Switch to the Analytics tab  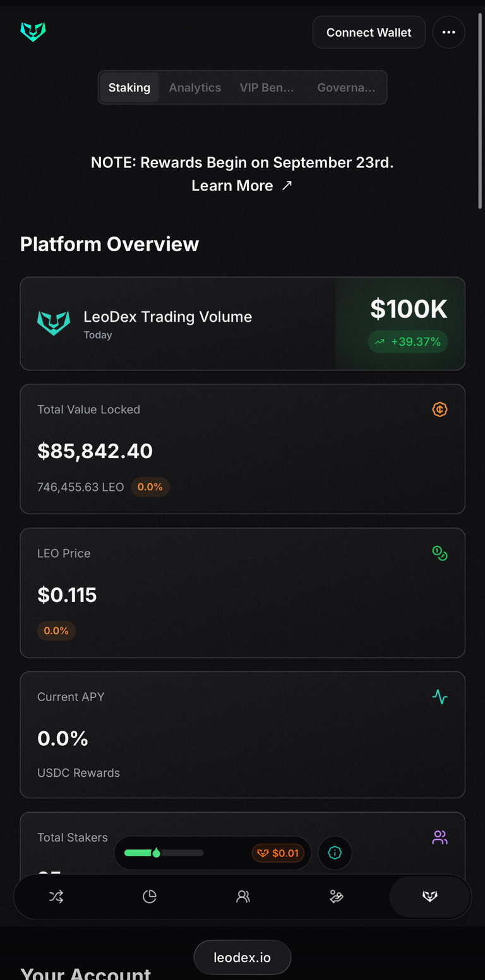point(195,88)
